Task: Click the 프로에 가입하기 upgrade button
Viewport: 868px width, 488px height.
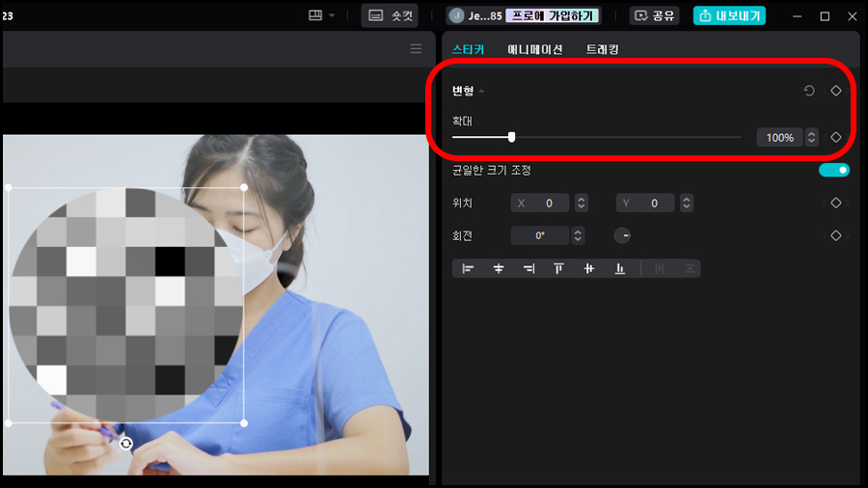Action: pos(552,15)
